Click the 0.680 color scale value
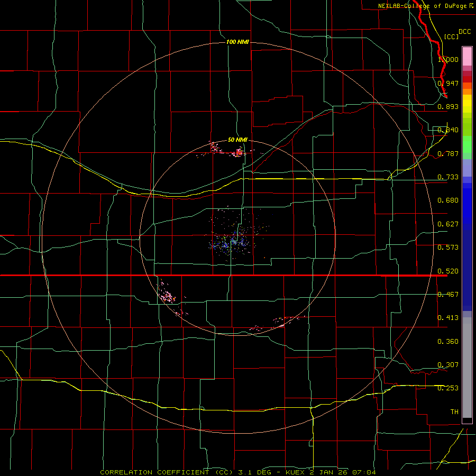476x476 pixels. (x=448, y=200)
